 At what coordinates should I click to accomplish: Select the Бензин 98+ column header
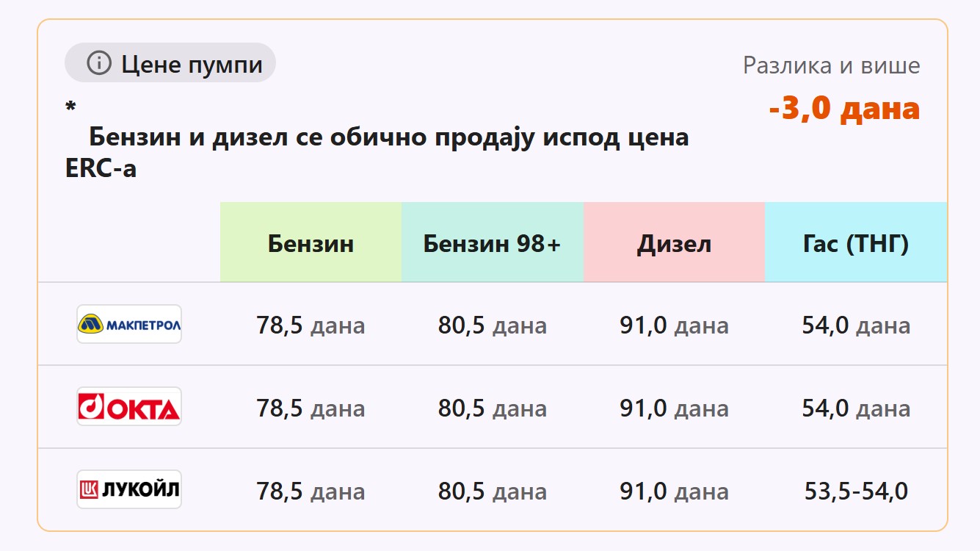tap(492, 243)
